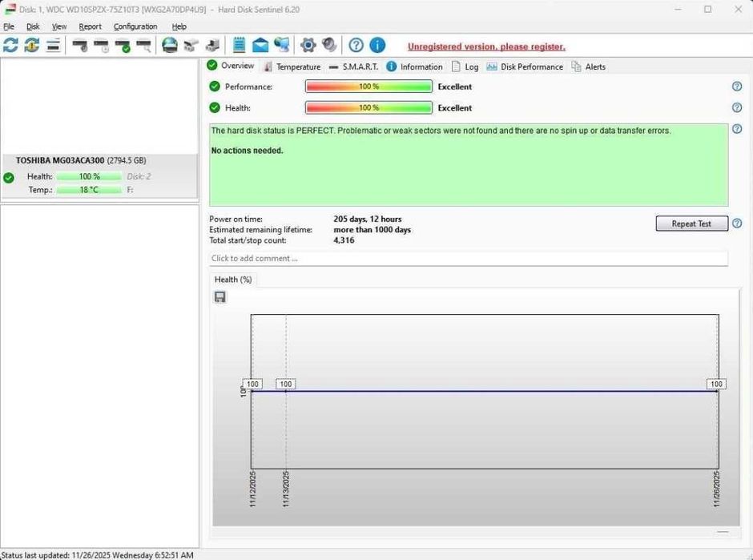Click the 4,316 start/stop count value
753x560 pixels.
point(344,240)
